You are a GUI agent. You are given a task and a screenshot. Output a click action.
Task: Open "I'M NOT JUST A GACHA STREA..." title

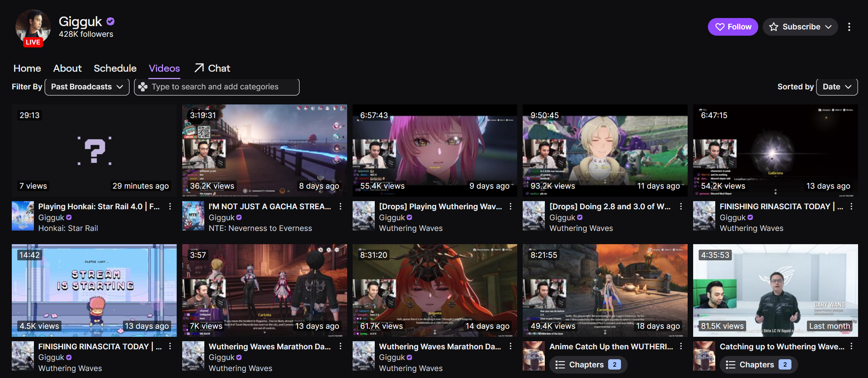coord(270,207)
